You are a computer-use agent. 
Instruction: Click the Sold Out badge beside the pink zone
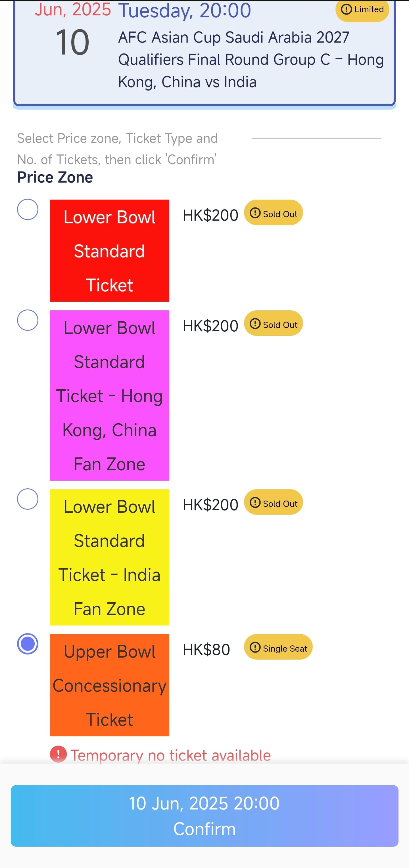pos(273,323)
